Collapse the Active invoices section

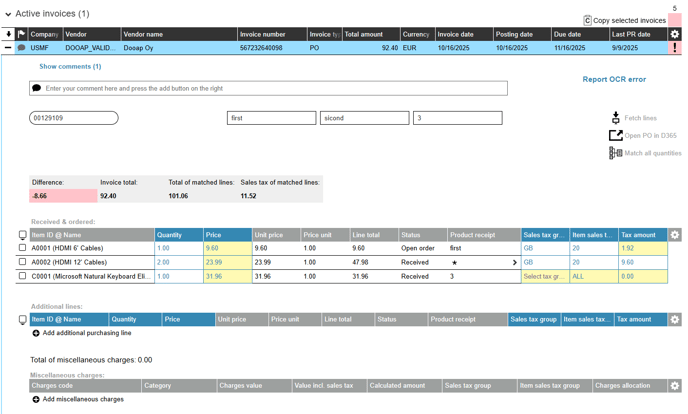[x=8, y=14]
